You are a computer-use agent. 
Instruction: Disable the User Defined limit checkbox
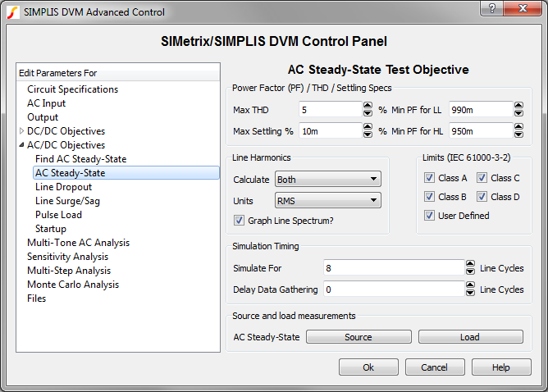click(430, 216)
